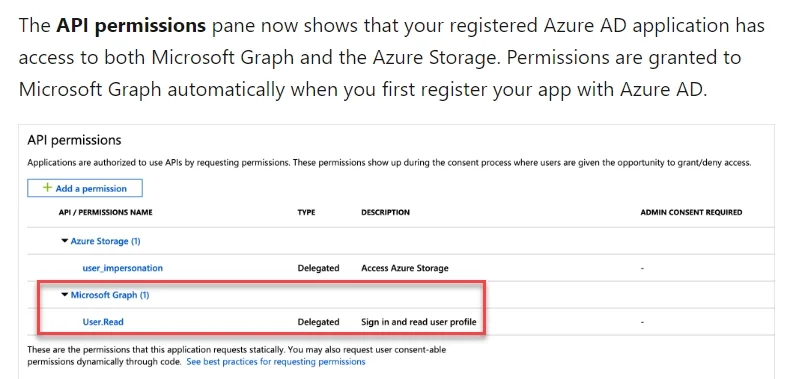Open See best practices for requesting permissions

coord(276,362)
